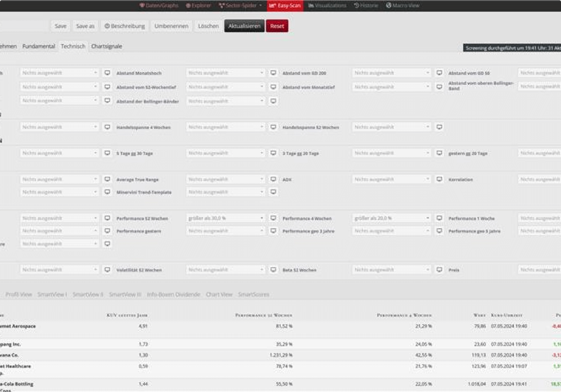
Task: Select the SmartView II result view
Action: coord(88,294)
